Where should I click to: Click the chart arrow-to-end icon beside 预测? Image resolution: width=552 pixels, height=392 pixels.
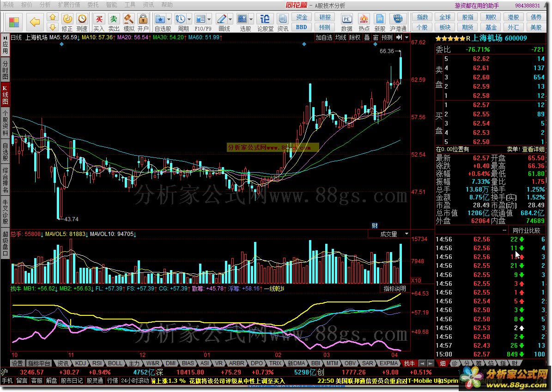pos(399,37)
